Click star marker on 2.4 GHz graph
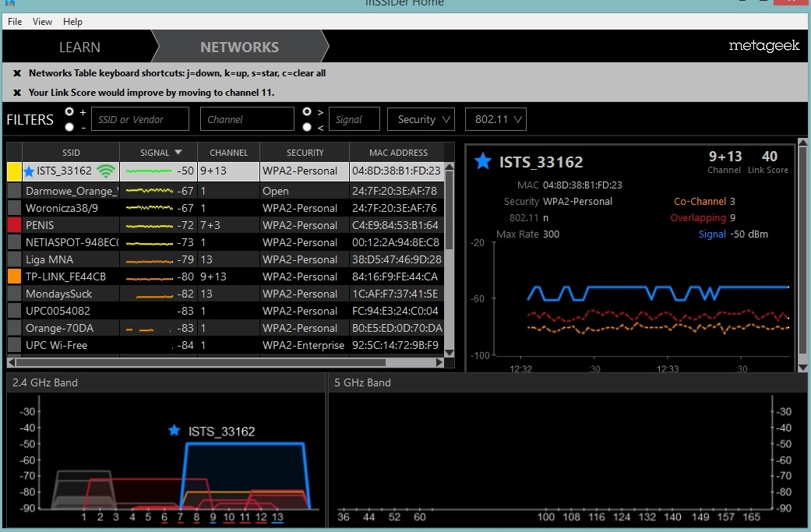This screenshot has height=532, width=811. click(175, 430)
